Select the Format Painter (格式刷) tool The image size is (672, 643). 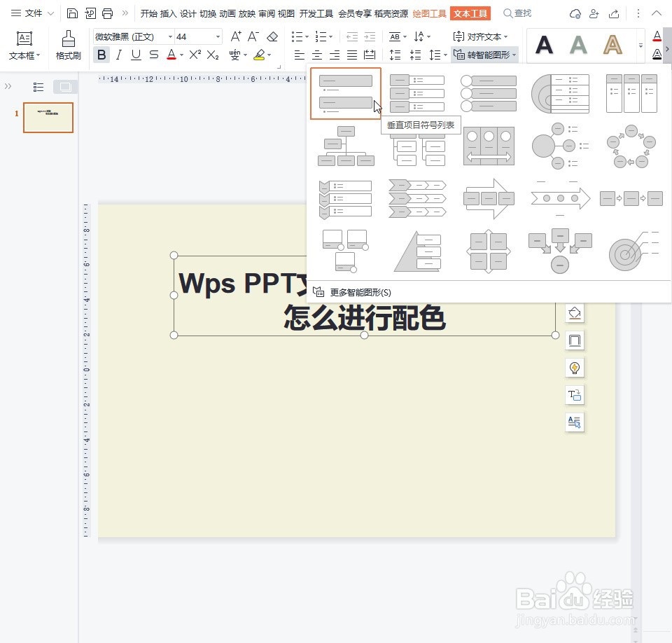point(68,45)
